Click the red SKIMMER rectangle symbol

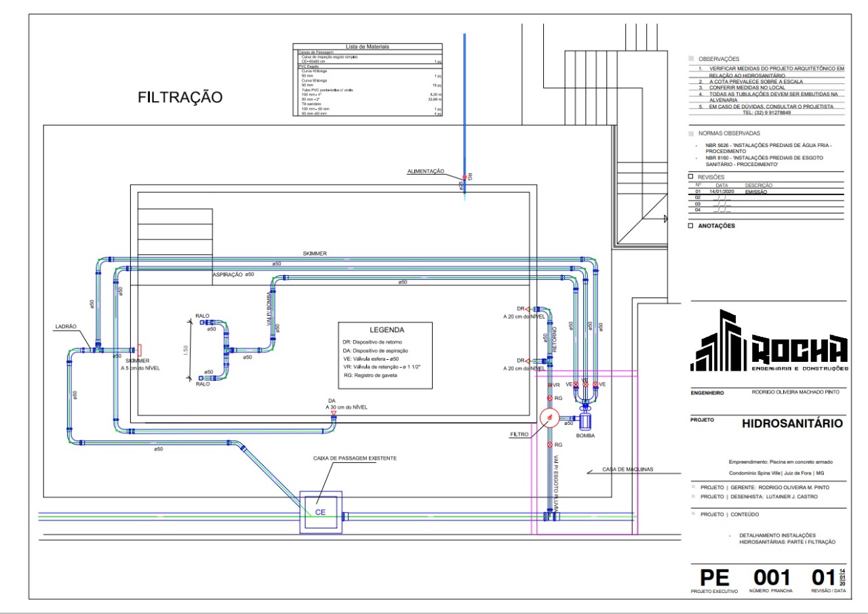pyautogui.click(x=139, y=350)
